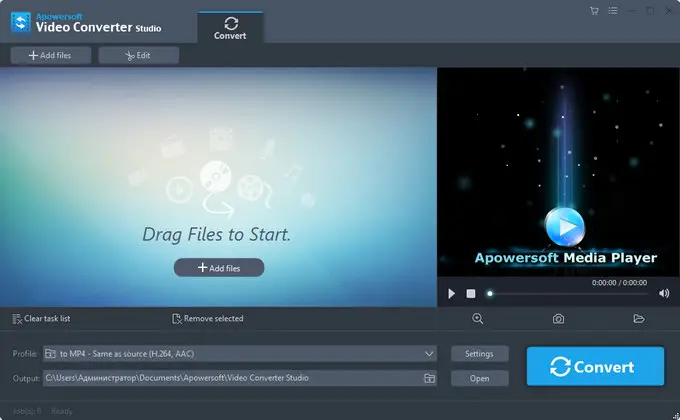Take a snapshot with camera icon

(x=558, y=319)
